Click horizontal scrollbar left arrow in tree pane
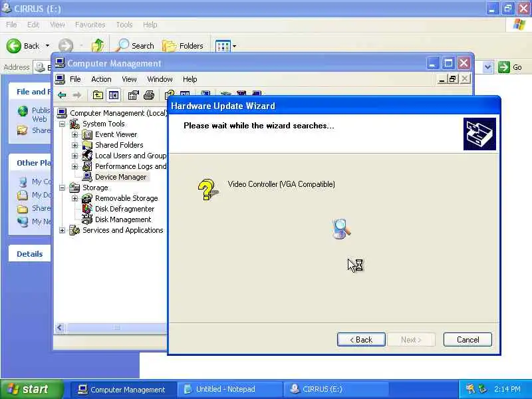 pos(60,327)
